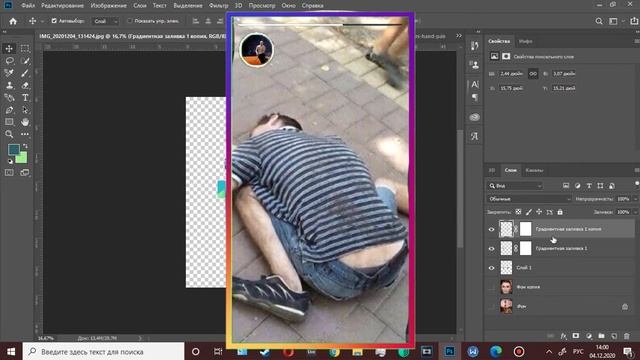Open Microsoft Edge from taskbar
The height and width of the screenshot is (360, 640).
click(496, 351)
